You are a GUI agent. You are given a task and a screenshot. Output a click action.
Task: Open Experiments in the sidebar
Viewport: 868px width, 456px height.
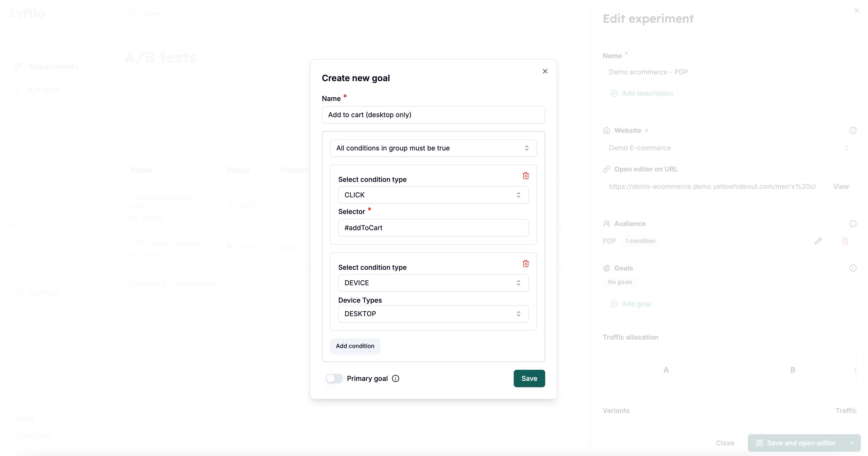tap(54, 67)
